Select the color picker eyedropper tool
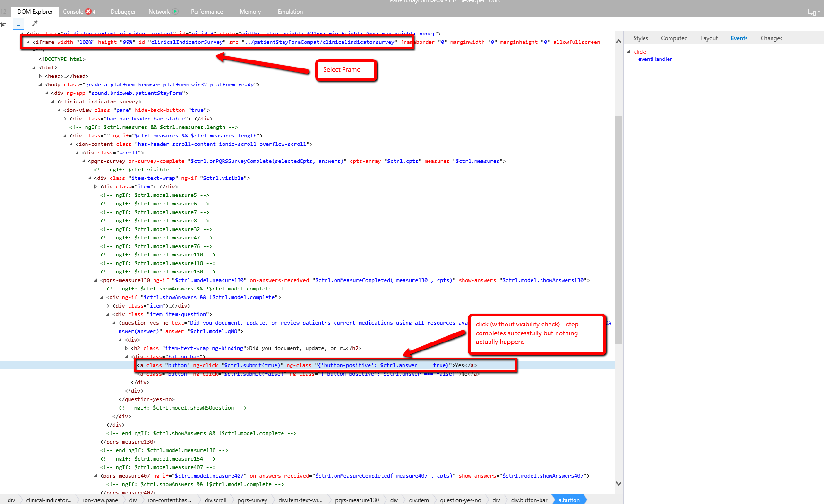This screenshot has width=824, height=504. pyautogui.click(x=35, y=23)
